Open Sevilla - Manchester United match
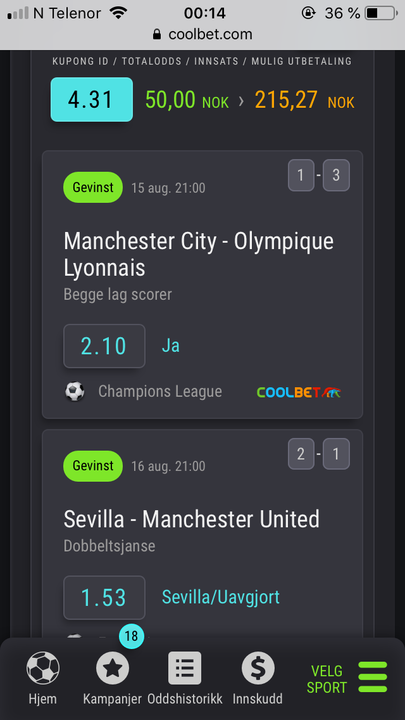405x720 pixels. (191, 519)
